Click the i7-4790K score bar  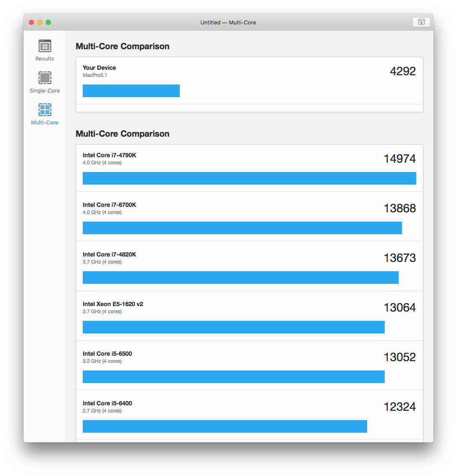coord(249,178)
